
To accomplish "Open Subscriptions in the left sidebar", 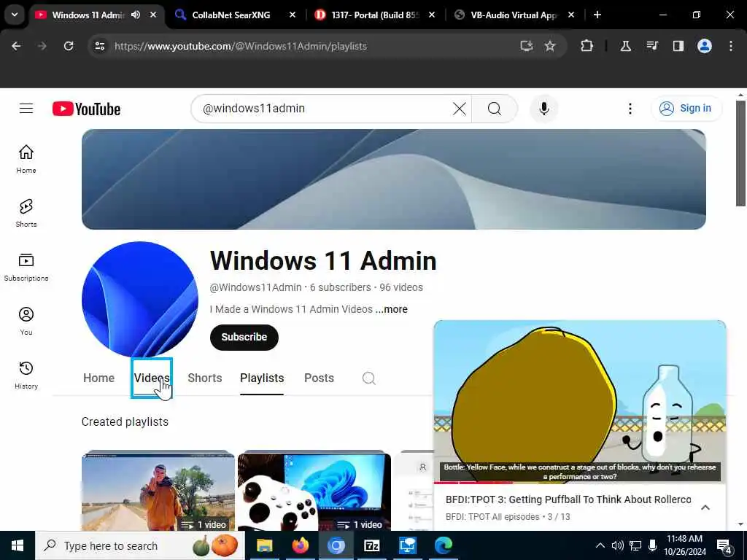I will [26, 267].
